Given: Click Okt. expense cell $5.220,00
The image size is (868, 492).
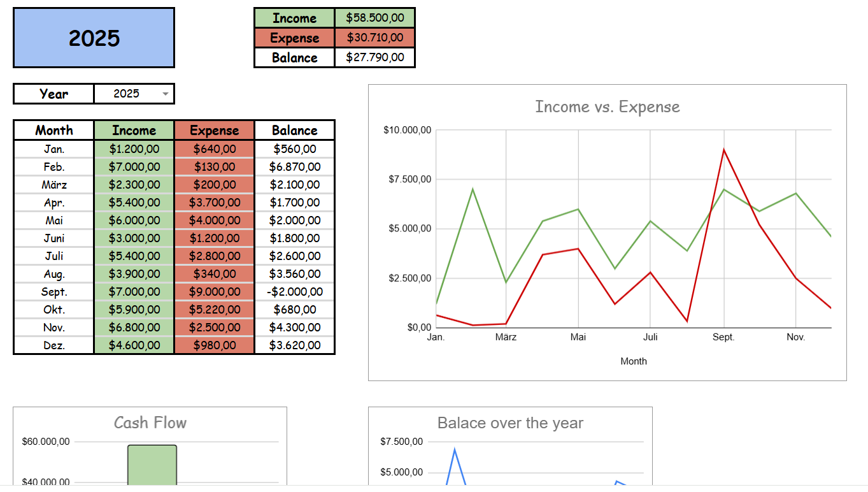Looking at the screenshot, I should 214,310.
